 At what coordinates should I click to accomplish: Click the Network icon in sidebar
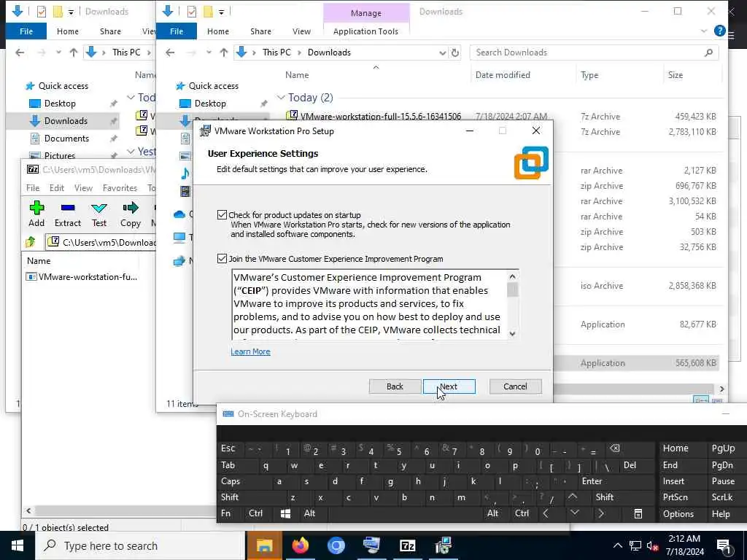(x=179, y=260)
